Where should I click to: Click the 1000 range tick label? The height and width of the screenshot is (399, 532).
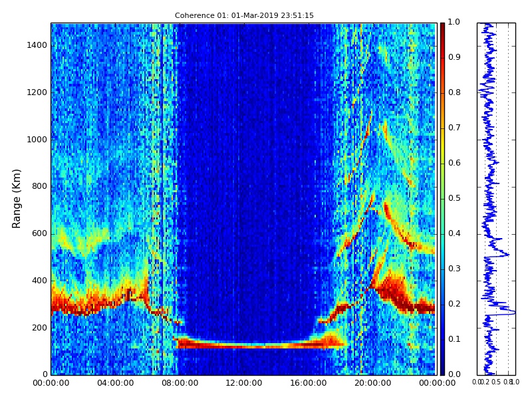coord(37,140)
